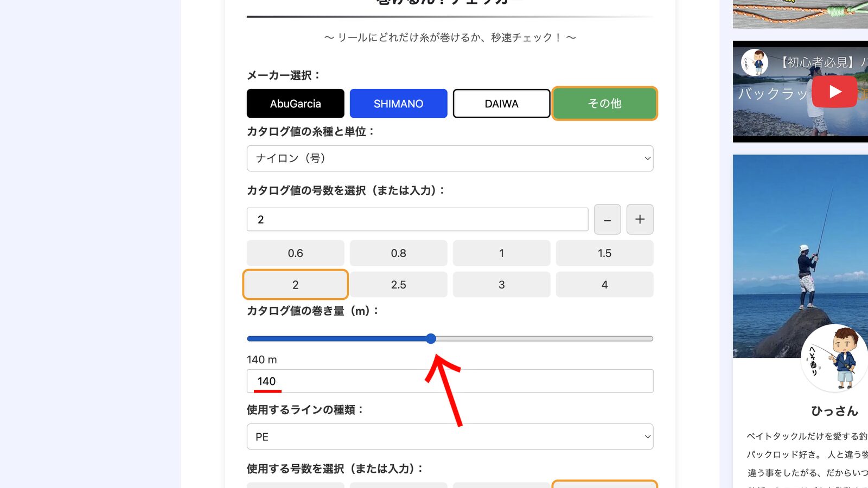Select the AbuGarcia maker button
This screenshot has width=868, height=488.
click(295, 104)
